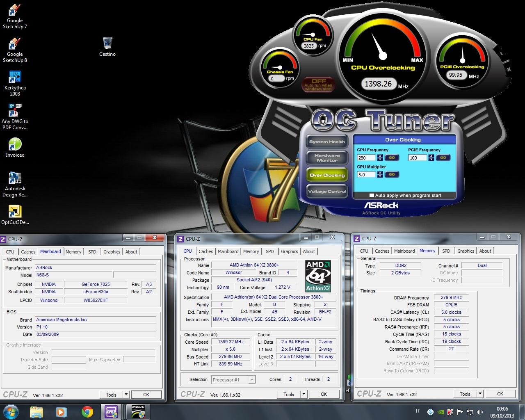This screenshot has width=525, height=420.
Task: Select the CPU tab in the Mainboard CPU-Z window
Action: point(10,252)
